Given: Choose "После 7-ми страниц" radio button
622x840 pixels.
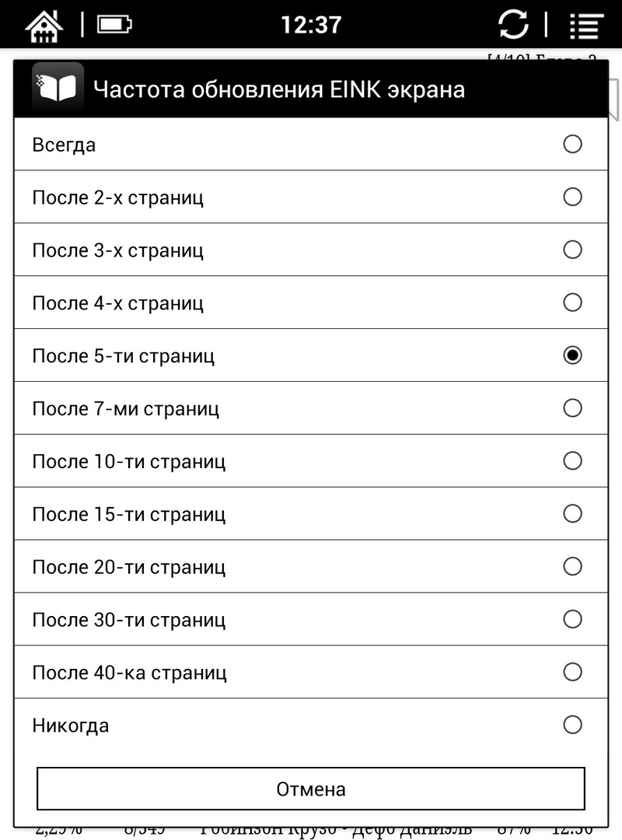Looking at the screenshot, I should click(x=572, y=408).
